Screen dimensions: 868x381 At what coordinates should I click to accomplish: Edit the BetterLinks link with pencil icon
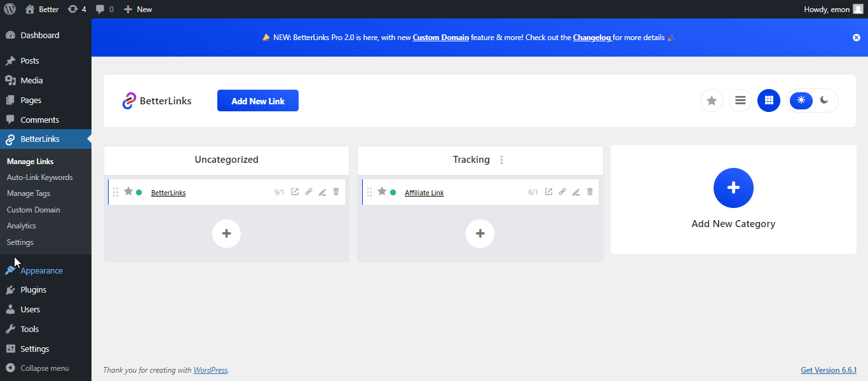(x=322, y=191)
